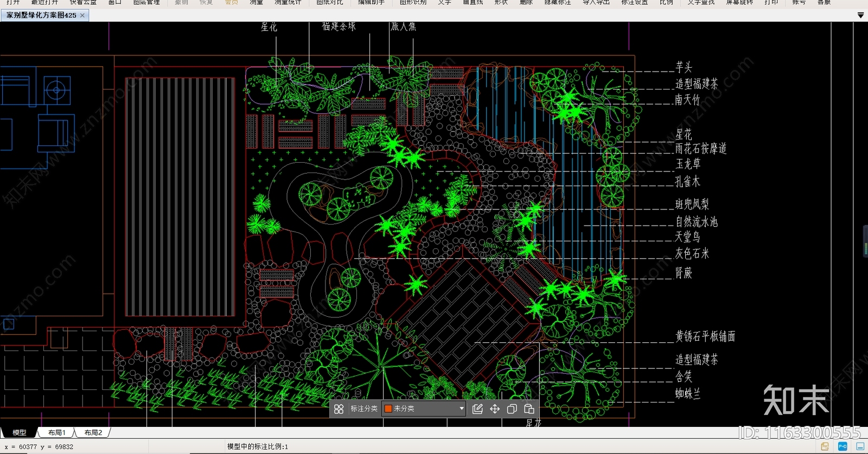Screen dimensions: 868x454
Task: Click the 屏幕旋转 screen rotate item
Action: pos(740,3)
